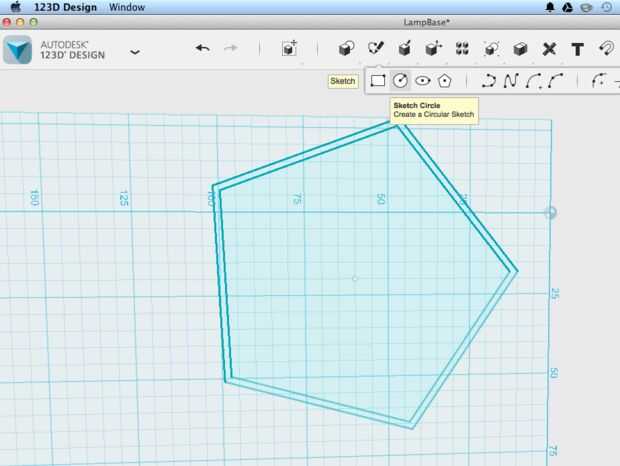Open the Combine tools icon
Viewport: 620px width, 466px height.
520,49
